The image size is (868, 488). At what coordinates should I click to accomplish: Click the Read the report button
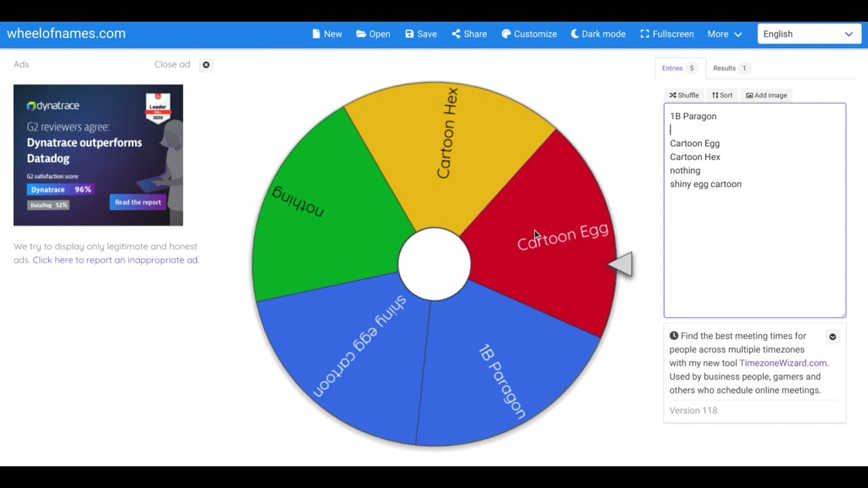coord(138,202)
